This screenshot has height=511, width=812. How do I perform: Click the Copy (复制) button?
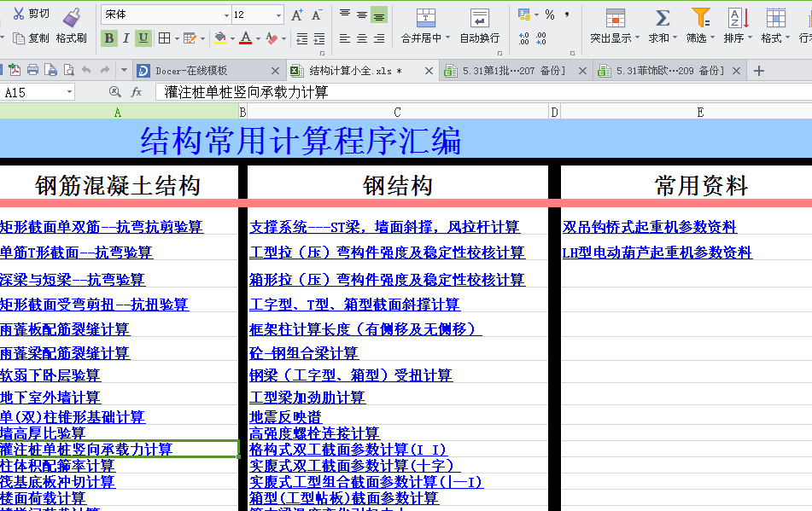pos(31,38)
